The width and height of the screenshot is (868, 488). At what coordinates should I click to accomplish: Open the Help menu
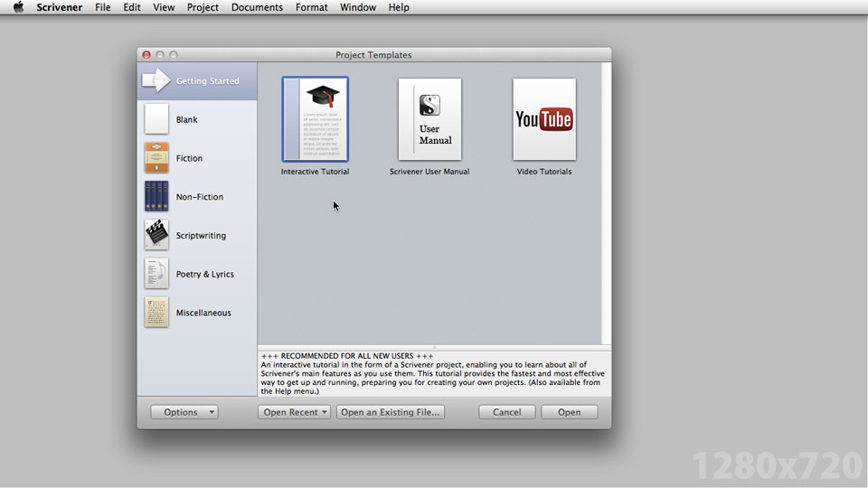[399, 7]
